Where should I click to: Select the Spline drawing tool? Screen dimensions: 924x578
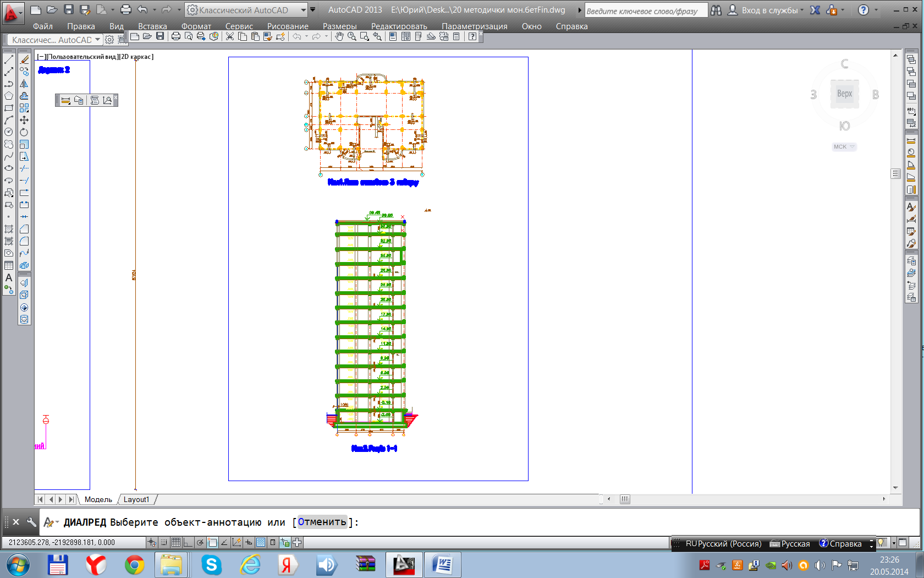coord(9,156)
